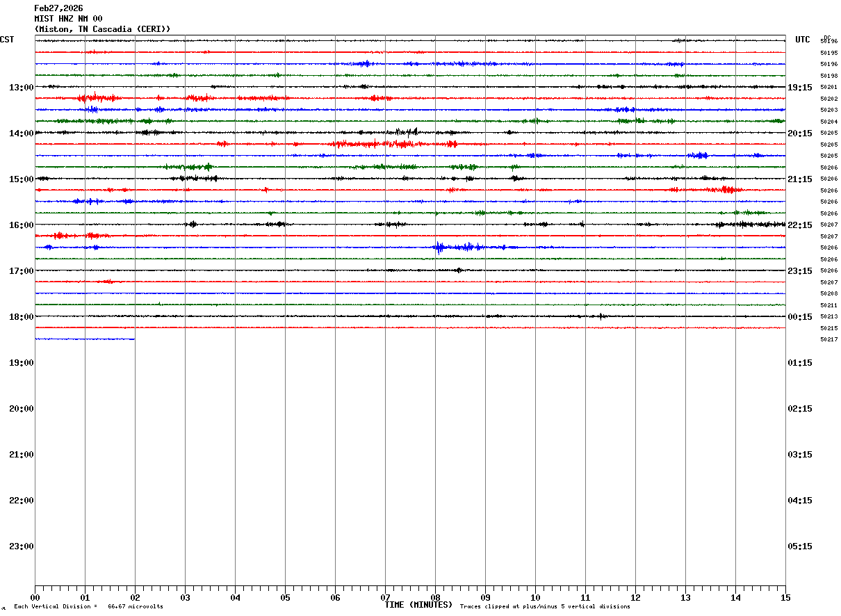This screenshot has height=616, width=841.
Task: Select the 18:00 CST time label
Action: point(22,317)
